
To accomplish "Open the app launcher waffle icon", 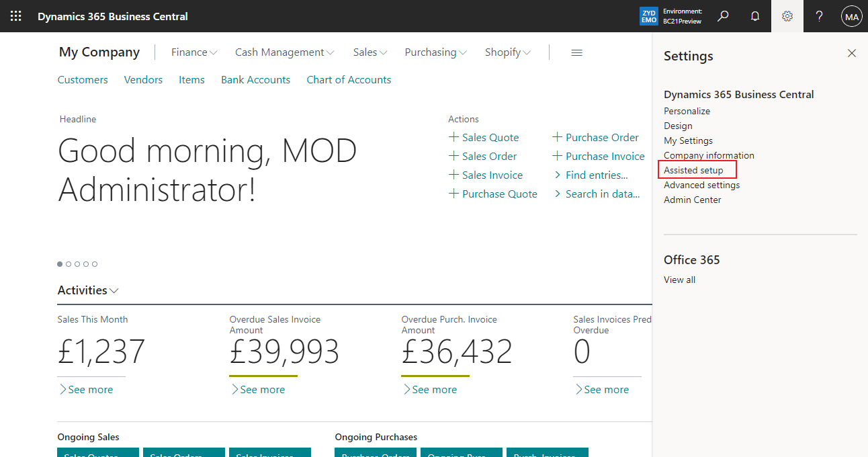I will point(15,15).
